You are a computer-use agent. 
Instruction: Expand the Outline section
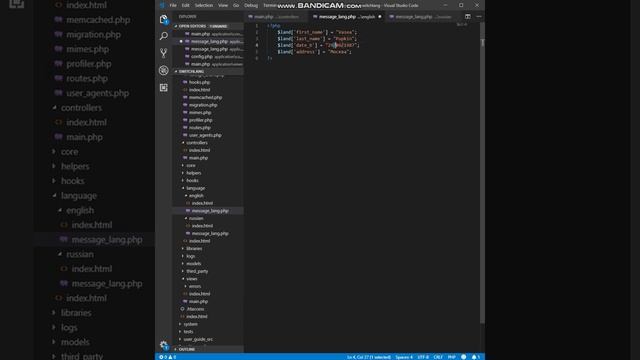click(x=208, y=349)
